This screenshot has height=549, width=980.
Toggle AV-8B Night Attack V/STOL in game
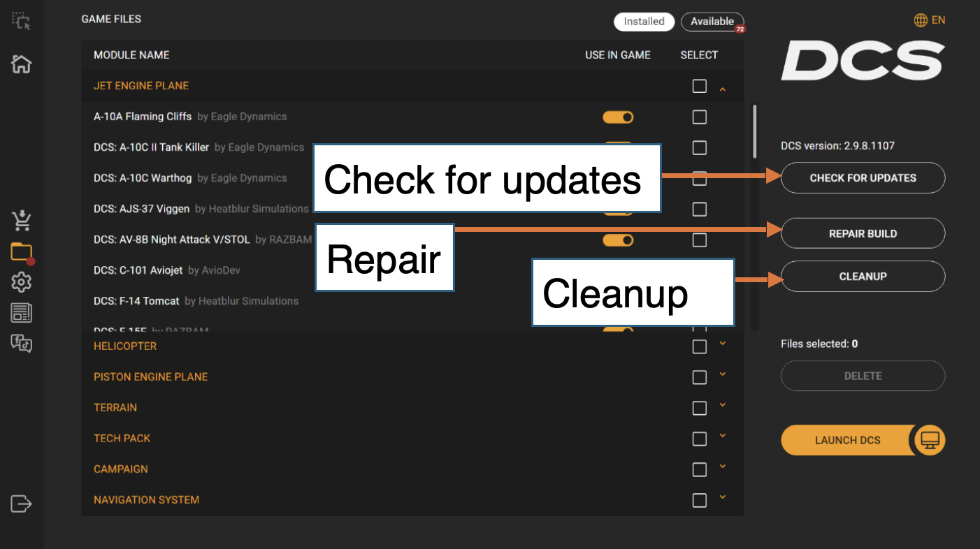(x=618, y=240)
